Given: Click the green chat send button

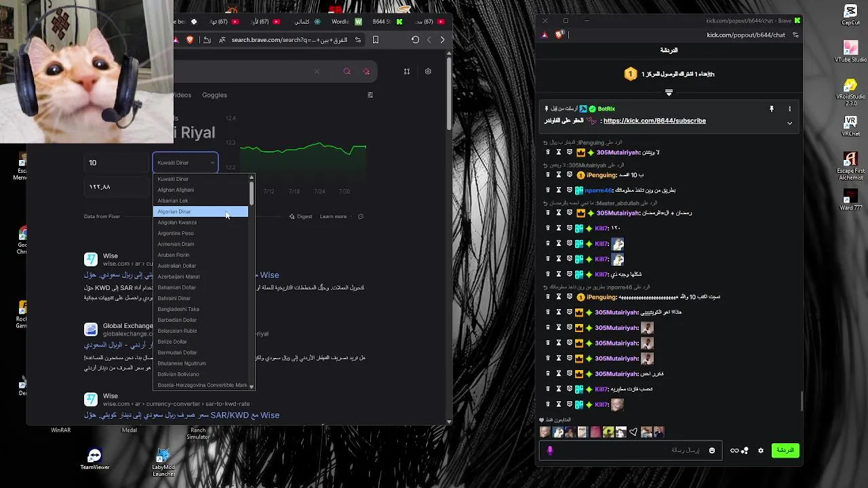Looking at the screenshot, I should (x=785, y=450).
